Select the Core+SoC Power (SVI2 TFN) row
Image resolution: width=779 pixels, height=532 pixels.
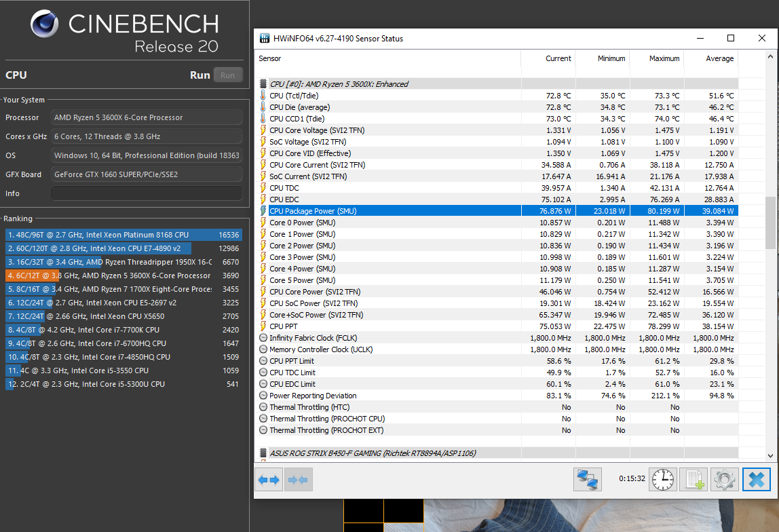(497, 315)
